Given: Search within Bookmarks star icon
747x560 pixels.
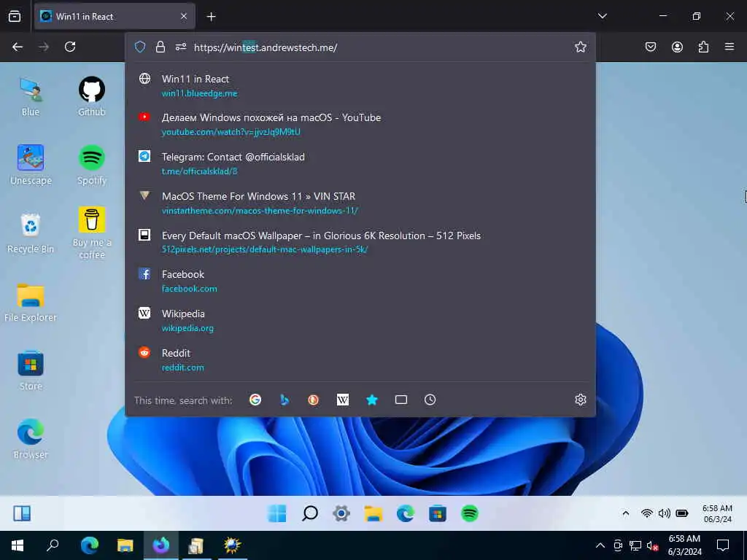Looking at the screenshot, I should pyautogui.click(x=372, y=400).
